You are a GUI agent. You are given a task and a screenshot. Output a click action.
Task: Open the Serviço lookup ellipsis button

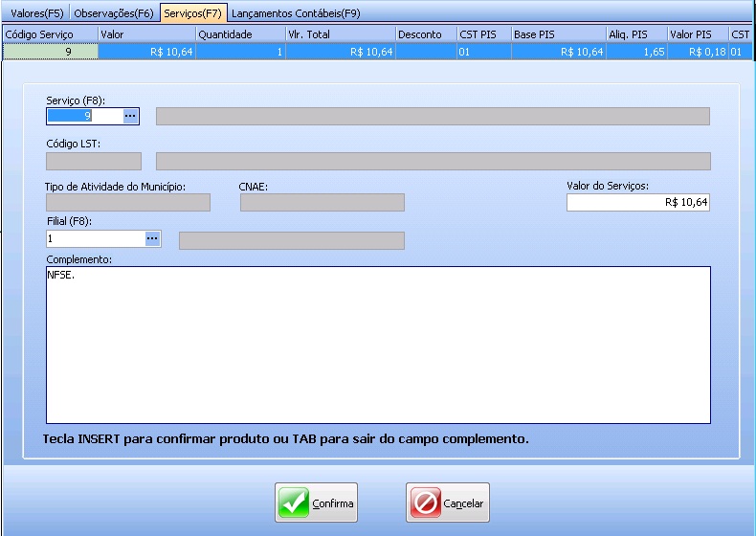(131, 116)
